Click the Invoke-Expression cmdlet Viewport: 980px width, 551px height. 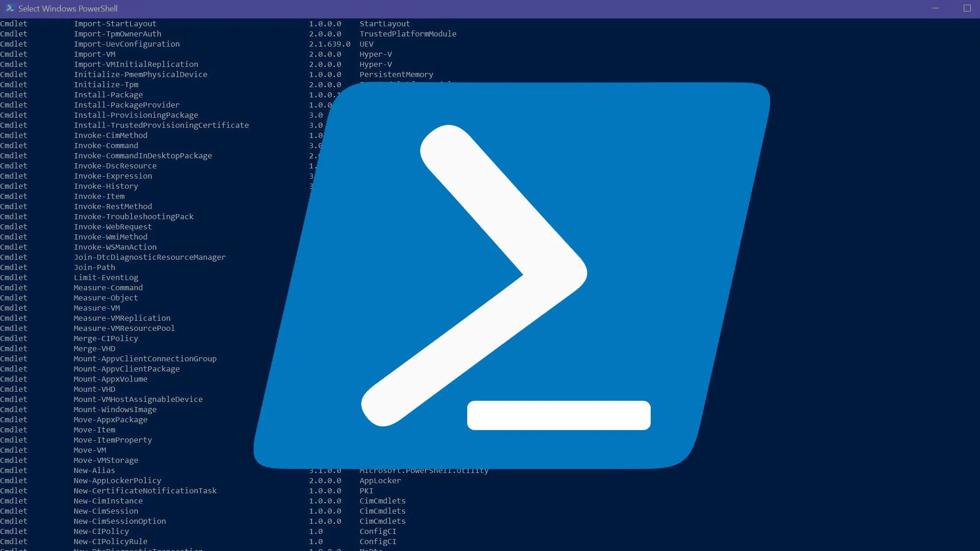113,176
